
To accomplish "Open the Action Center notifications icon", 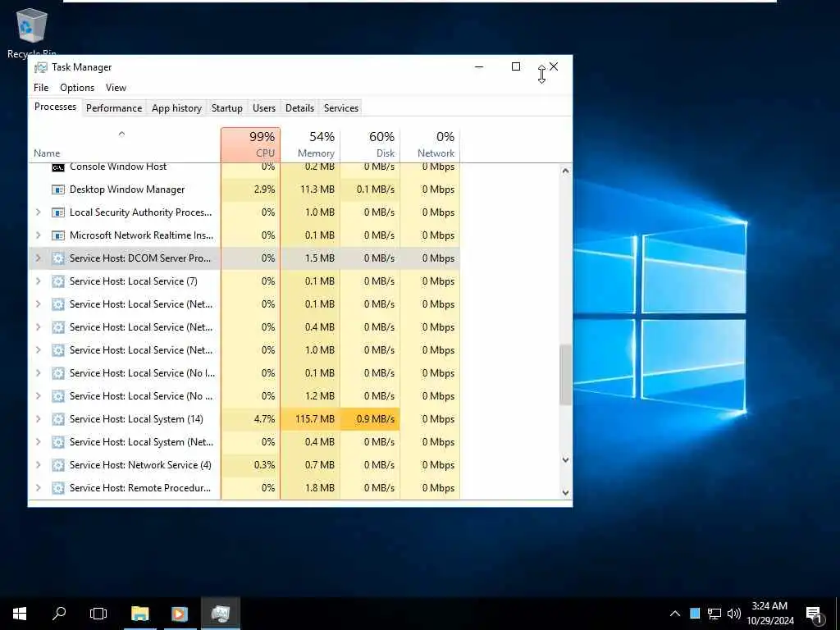I will (815, 614).
